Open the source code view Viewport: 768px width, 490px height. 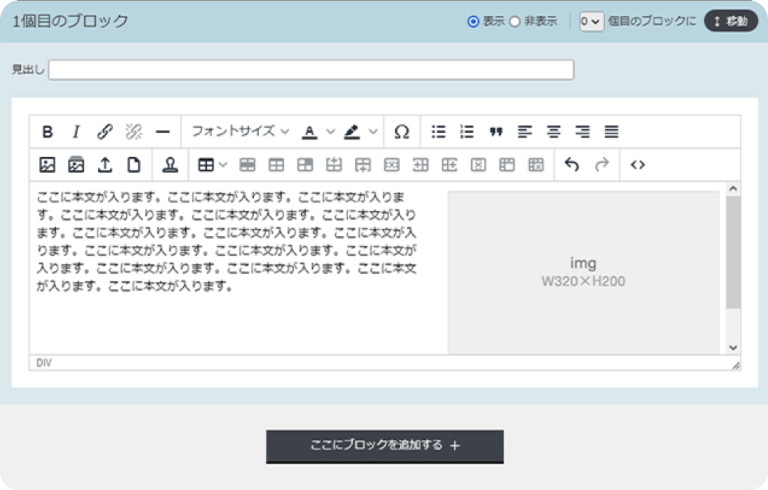point(637,165)
